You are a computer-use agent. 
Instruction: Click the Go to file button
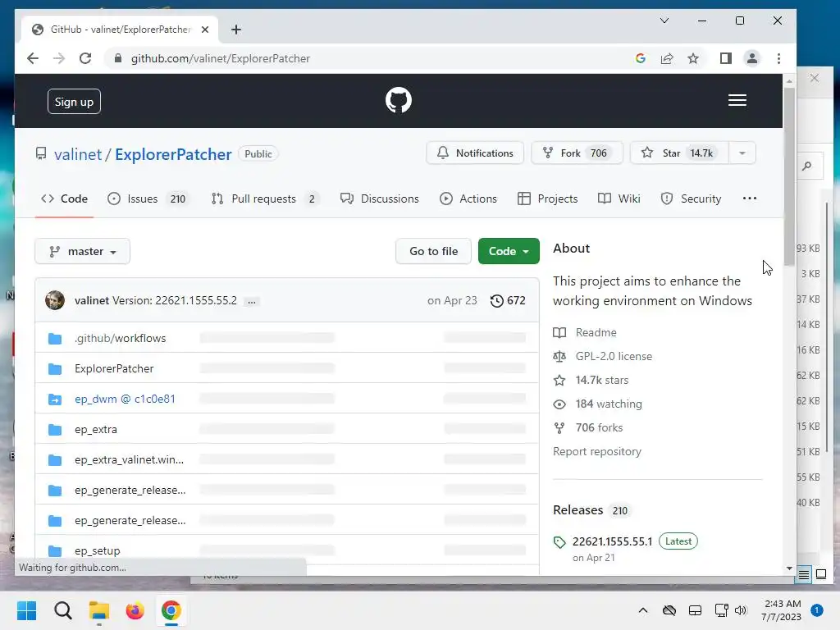(x=433, y=251)
